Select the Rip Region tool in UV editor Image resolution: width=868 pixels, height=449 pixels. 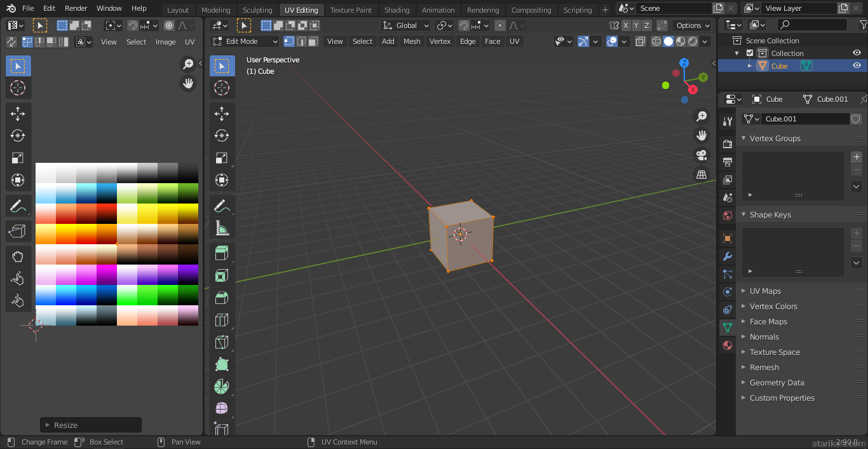[18, 231]
